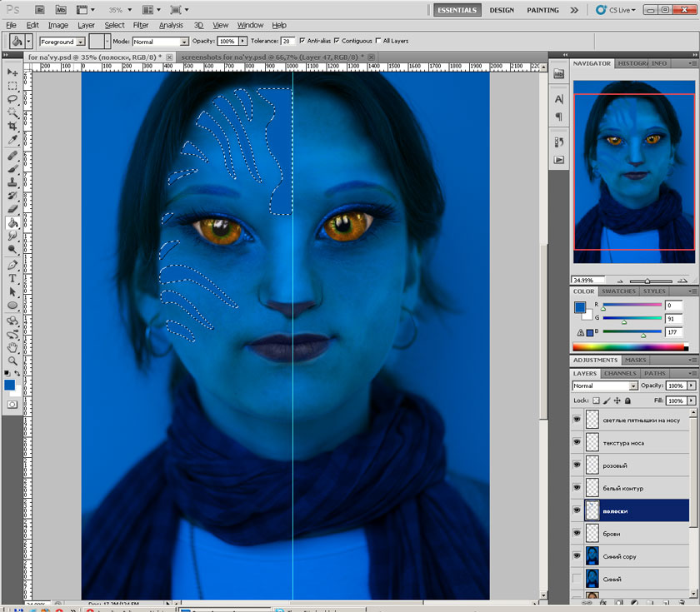The width and height of the screenshot is (700, 612).
Task: Open the Character panel icon
Action: [x=559, y=98]
